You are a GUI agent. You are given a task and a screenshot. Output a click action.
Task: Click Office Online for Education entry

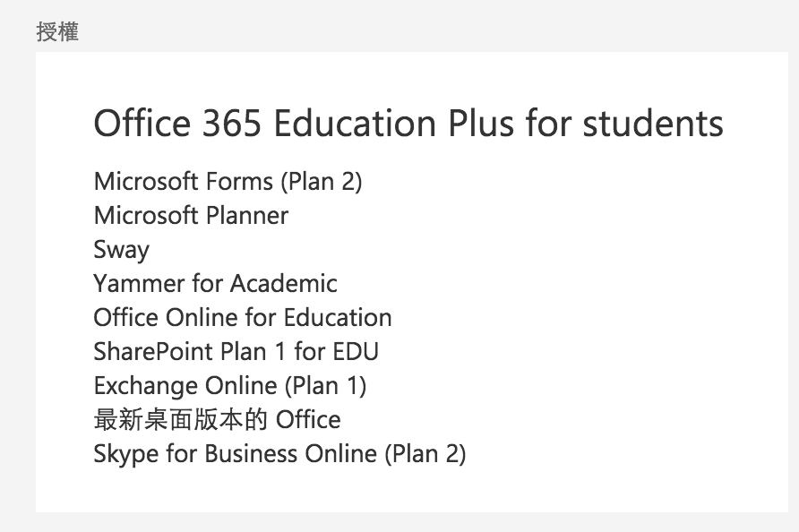242,318
